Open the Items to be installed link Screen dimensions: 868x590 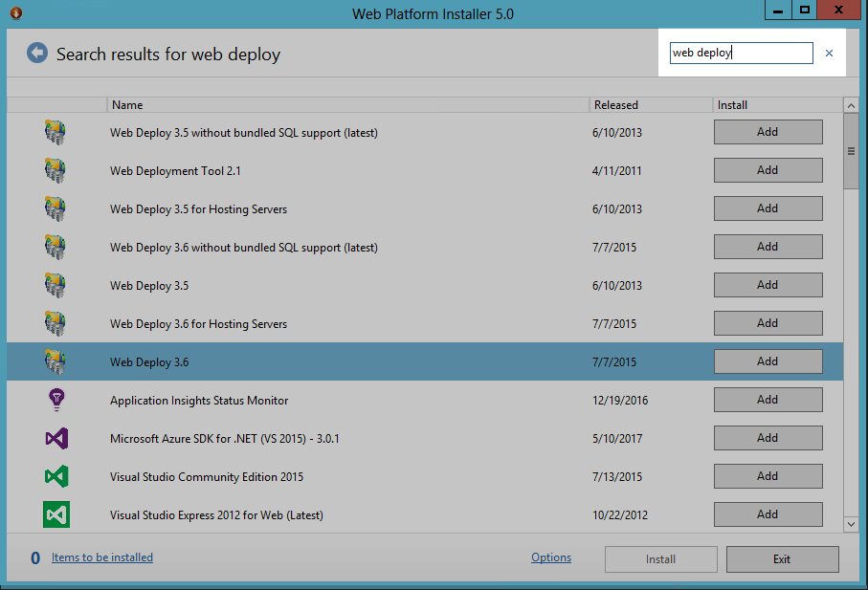[102, 557]
